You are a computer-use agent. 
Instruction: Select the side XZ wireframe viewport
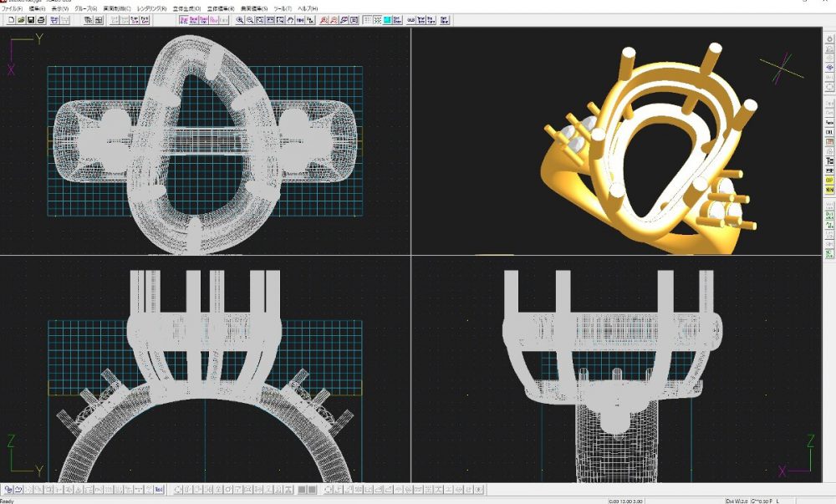(616, 369)
